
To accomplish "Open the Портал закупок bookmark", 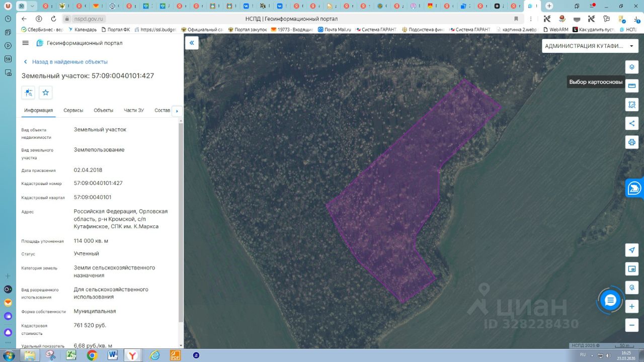I will point(248,30).
